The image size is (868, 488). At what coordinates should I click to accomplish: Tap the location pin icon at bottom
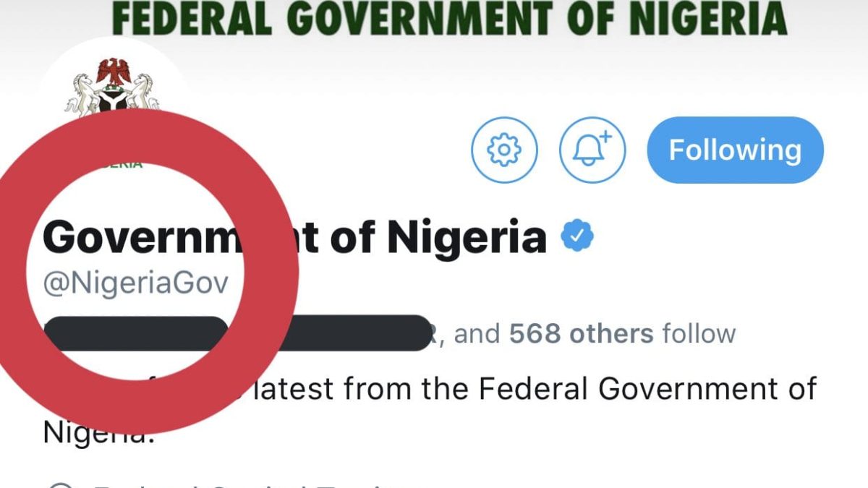click(x=61, y=484)
